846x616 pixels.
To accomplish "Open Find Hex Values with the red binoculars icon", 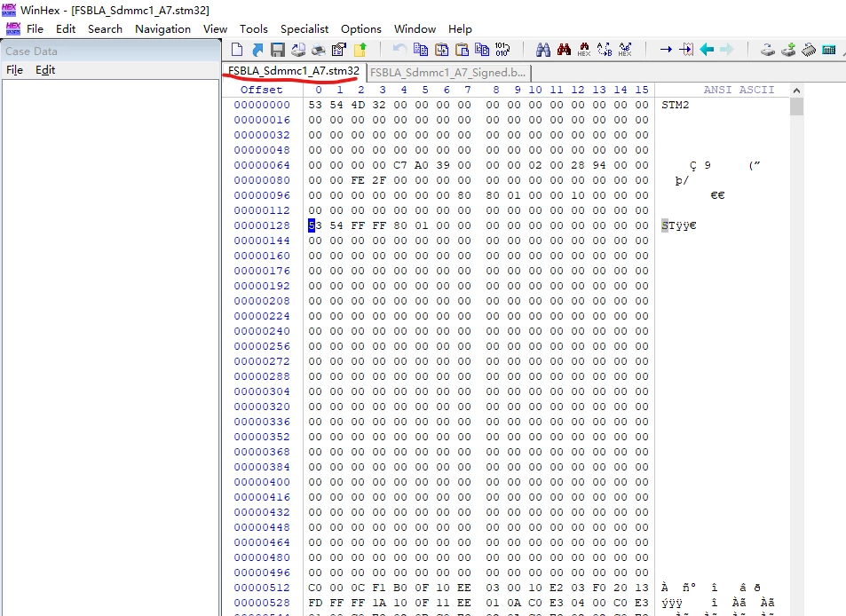I will coord(564,50).
